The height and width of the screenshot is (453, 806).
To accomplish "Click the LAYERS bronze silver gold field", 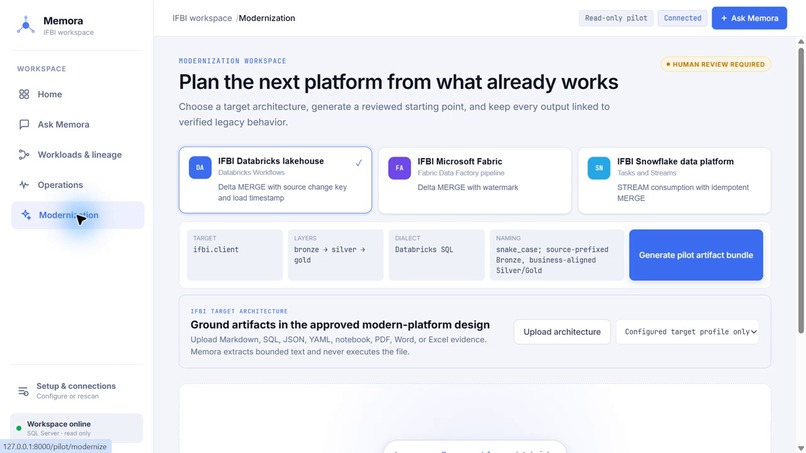I will [x=335, y=255].
